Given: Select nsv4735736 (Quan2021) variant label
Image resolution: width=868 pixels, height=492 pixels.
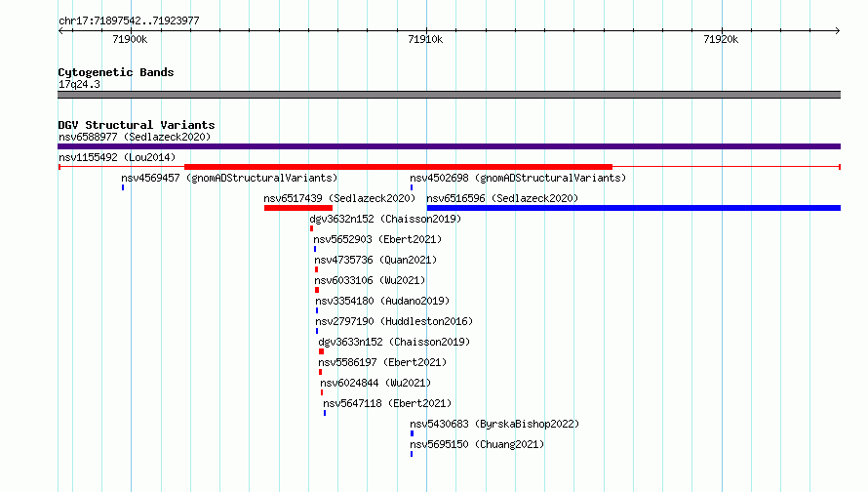Looking at the screenshot, I should point(375,260).
